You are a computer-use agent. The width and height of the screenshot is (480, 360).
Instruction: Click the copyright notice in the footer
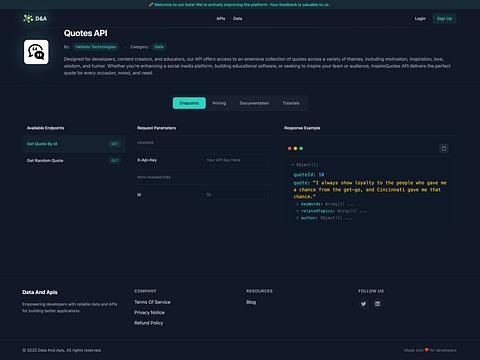62,350
